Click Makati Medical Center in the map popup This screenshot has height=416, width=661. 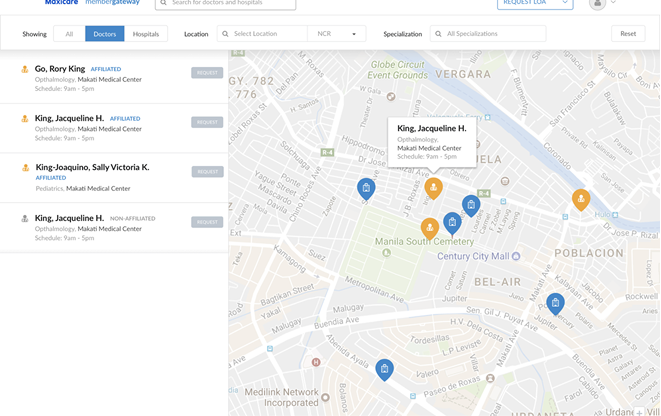click(429, 148)
